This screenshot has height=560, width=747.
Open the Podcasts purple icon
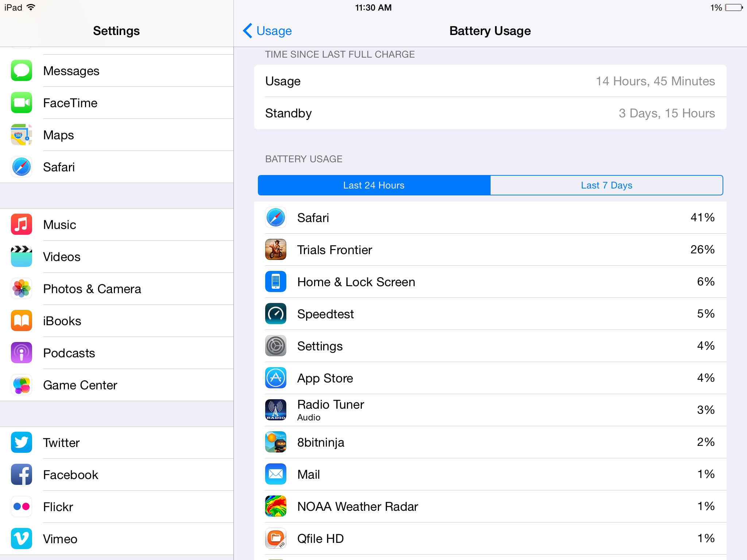coord(22,353)
